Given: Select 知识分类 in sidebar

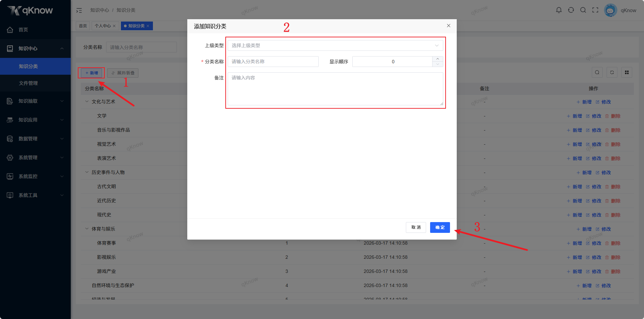Looking at the screenshot, I should pyautogui.click(x=35, y=66).
